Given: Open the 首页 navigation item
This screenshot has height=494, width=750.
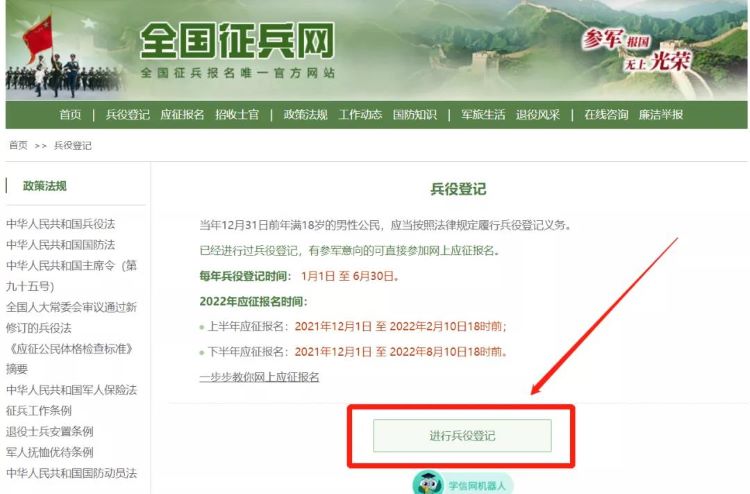Looking at the screenshot, I should click(x=70, y=115).
